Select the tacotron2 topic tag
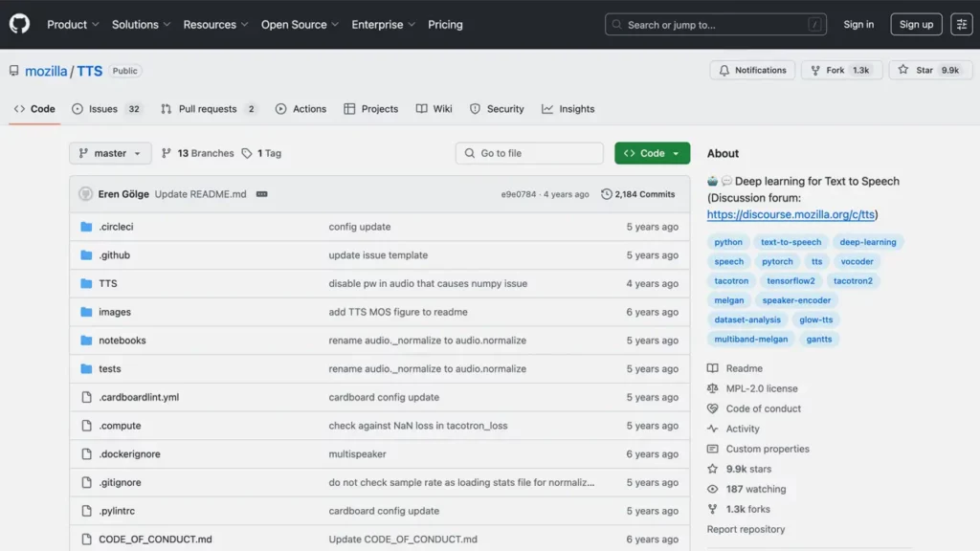 point(853,280)
